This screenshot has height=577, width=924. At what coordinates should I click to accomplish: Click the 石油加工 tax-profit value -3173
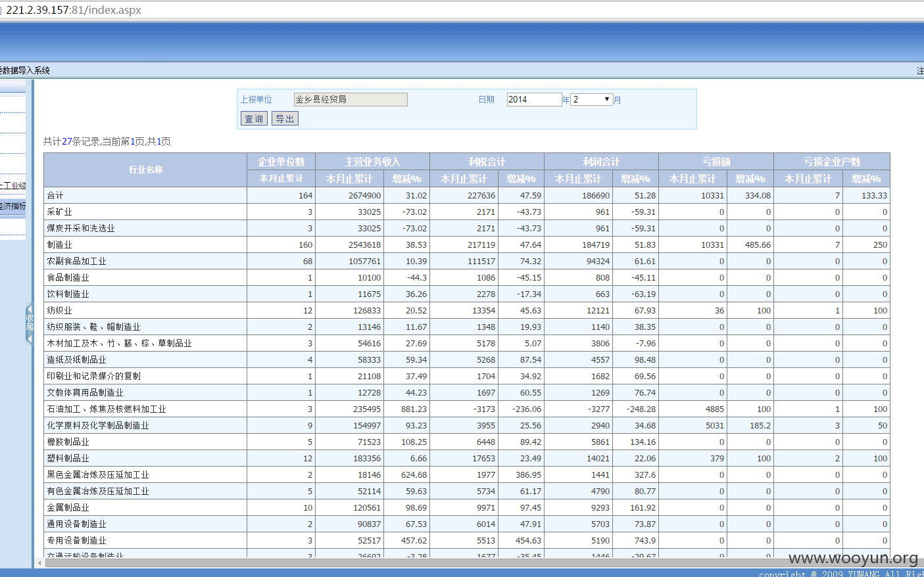coord(483,409)
